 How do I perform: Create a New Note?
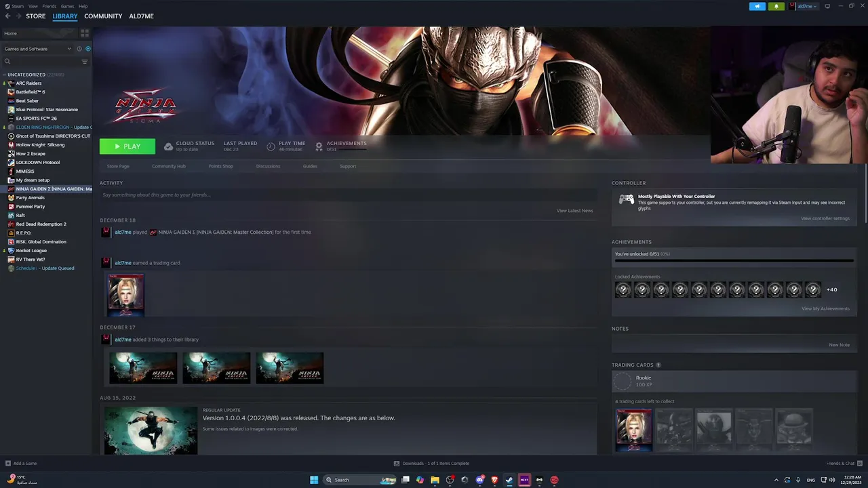click(839, 345)
